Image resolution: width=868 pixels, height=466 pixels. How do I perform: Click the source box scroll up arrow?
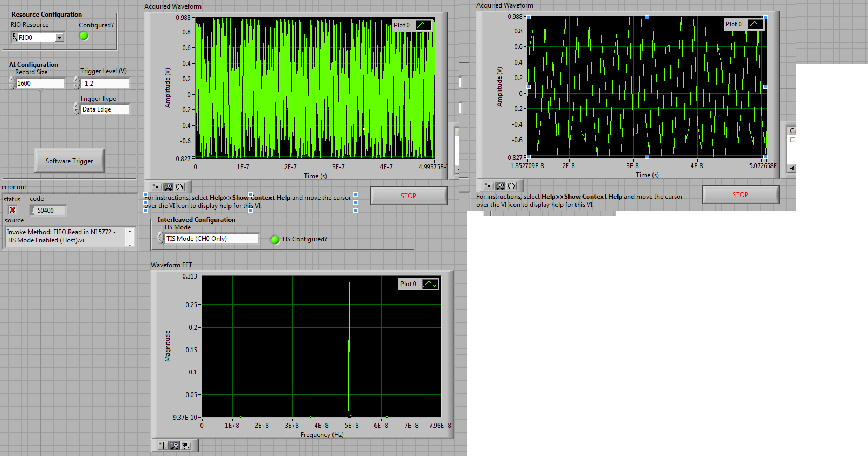[x=130, y=231]
